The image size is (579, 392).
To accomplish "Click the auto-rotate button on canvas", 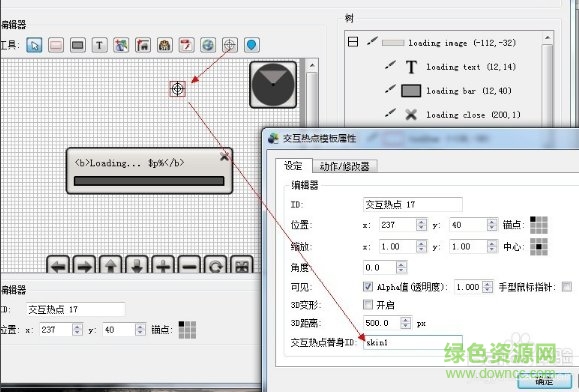I will click(x=216, y=265).
